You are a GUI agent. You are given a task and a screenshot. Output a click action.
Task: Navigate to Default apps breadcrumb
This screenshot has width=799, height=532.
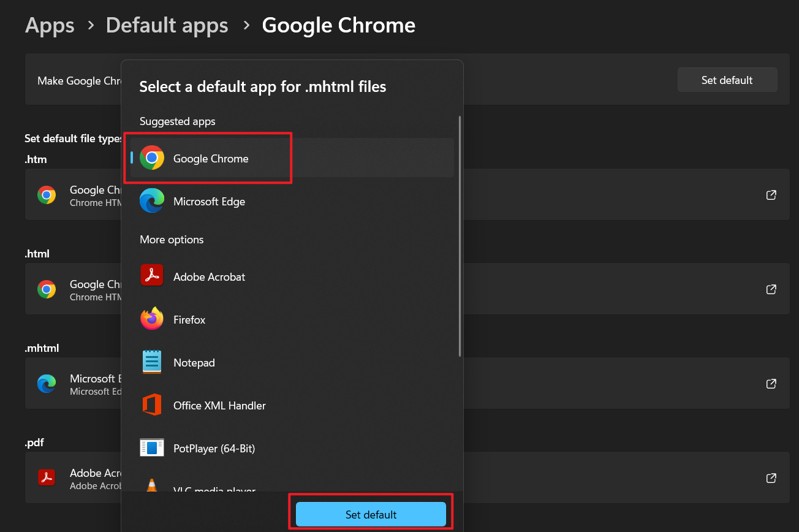coord(167,26)
